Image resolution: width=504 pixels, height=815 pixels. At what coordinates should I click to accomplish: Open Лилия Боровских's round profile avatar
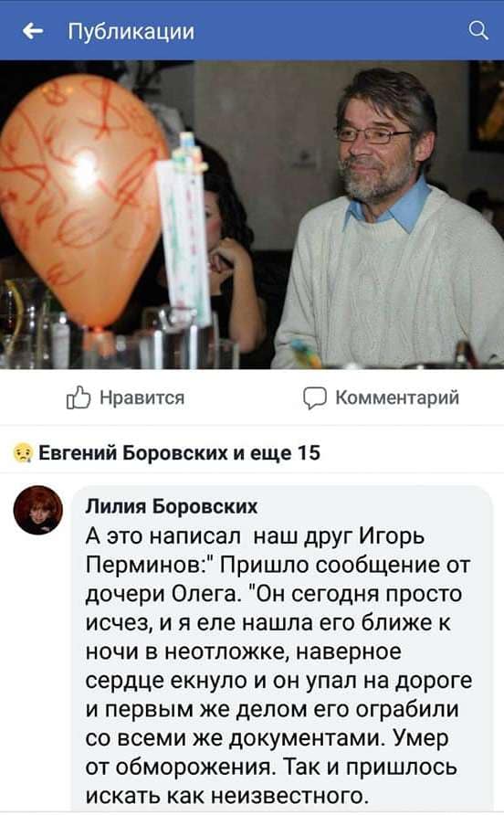pyautogui.click(x=38, y=511)
